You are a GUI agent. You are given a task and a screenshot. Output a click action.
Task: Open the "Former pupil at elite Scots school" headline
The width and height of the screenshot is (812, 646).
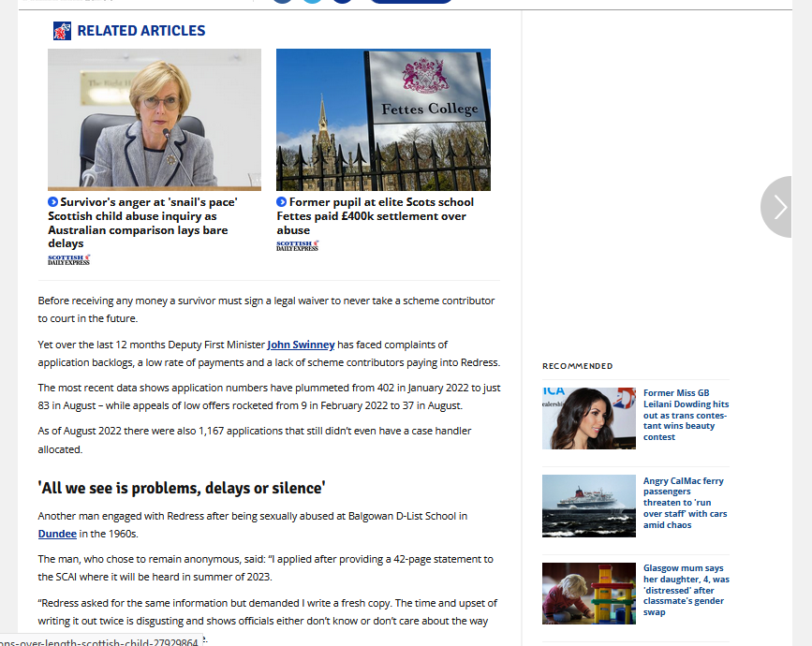tap(376, 216)
